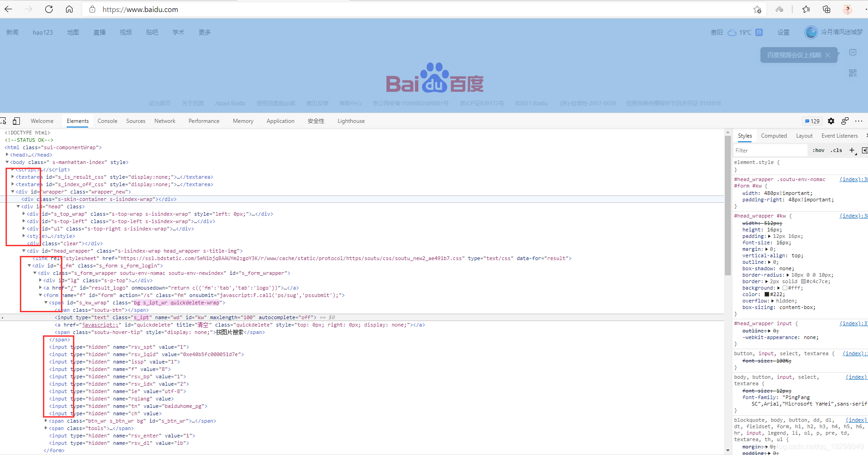868x455 pixels.
Task: Click the Baidu user avatar 冷月清风迷城梦
Action: click(x=811, y=32)
